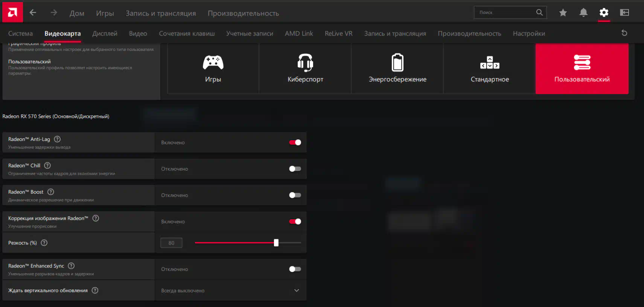Viewport: 644px width, 307px height.
Task: Enable Radeon Enhanced Sync toggle
Action: (x=295, y=269)
